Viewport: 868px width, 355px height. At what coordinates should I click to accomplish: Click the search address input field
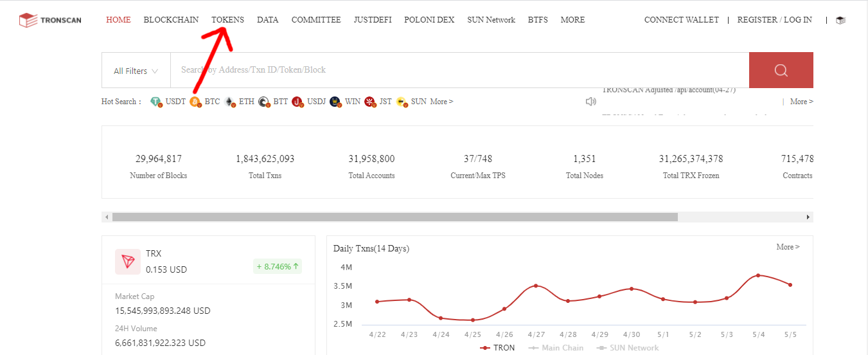point(459,70)
